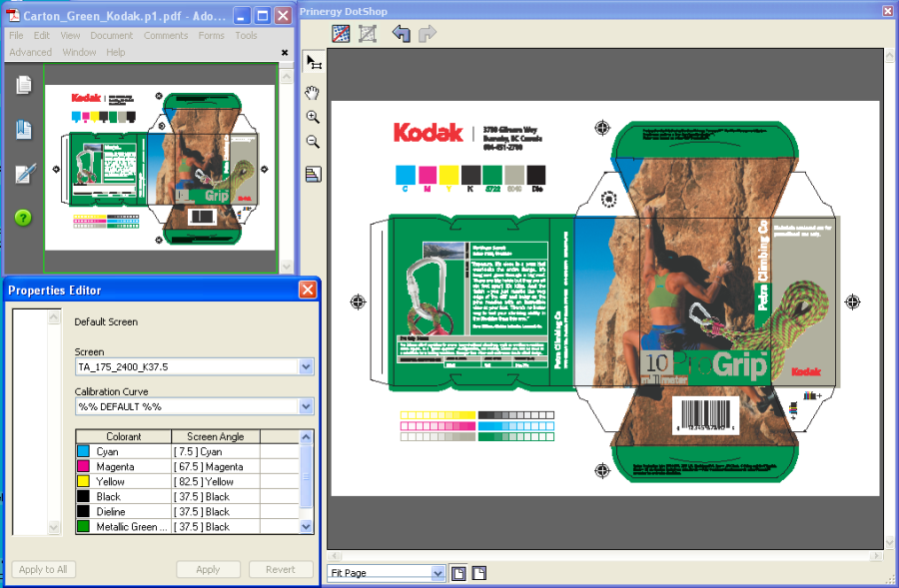Open the Bookmarks panel icon in Acrobat
Viewport: 899px width, 588px height.
pyautogui.click(x=24, y=130)
